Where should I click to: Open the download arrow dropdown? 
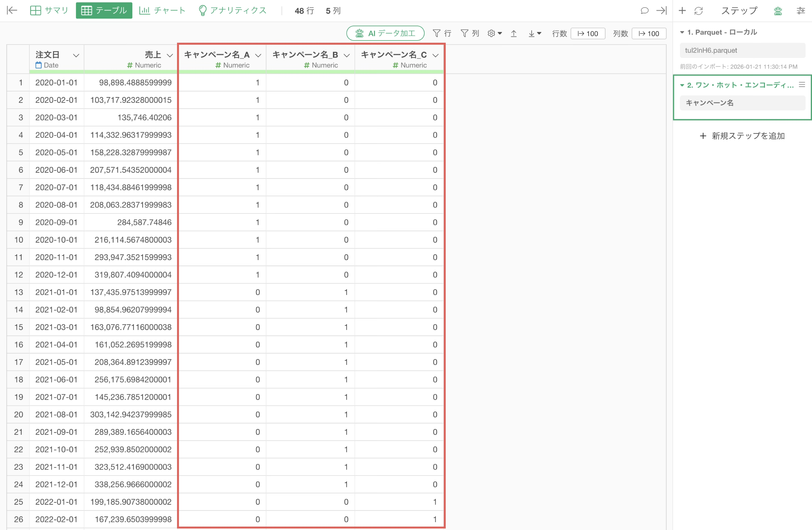coord(534,33)
